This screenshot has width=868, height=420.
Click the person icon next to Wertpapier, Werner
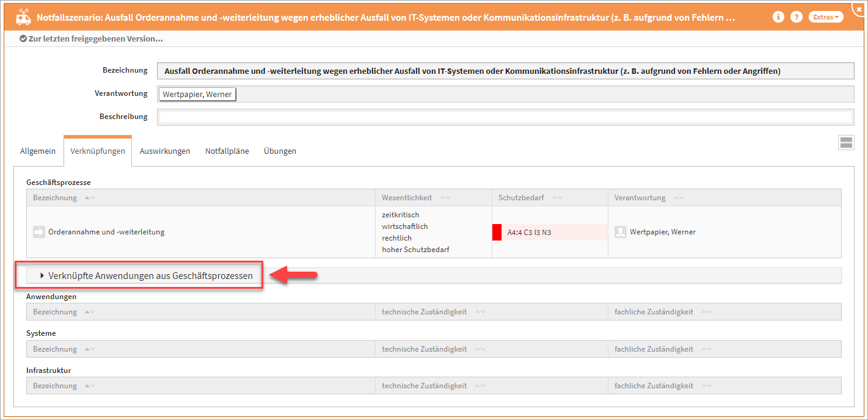(x=621, y=232)
